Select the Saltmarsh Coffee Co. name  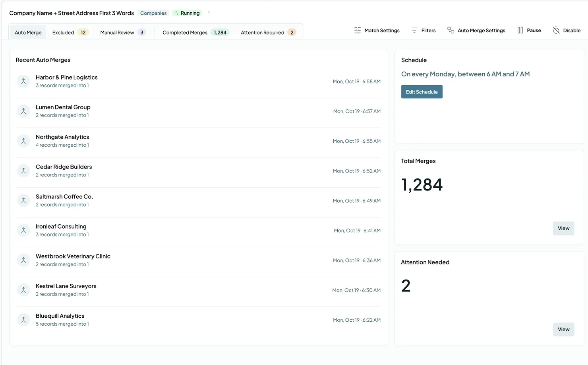pos(64,197)
